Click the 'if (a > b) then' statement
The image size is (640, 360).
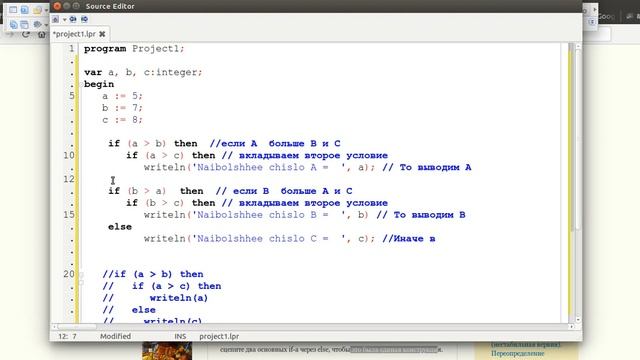click(x=153, y=144)
